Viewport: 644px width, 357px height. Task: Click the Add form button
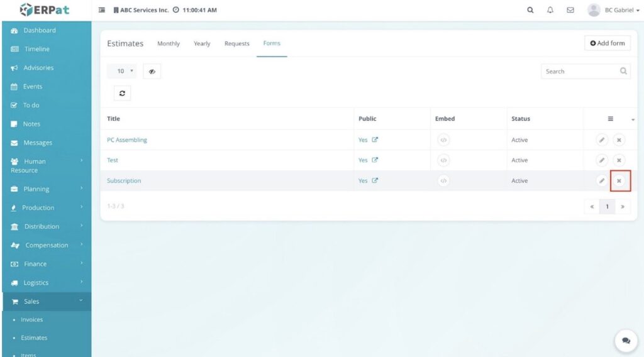click(607, 43)
